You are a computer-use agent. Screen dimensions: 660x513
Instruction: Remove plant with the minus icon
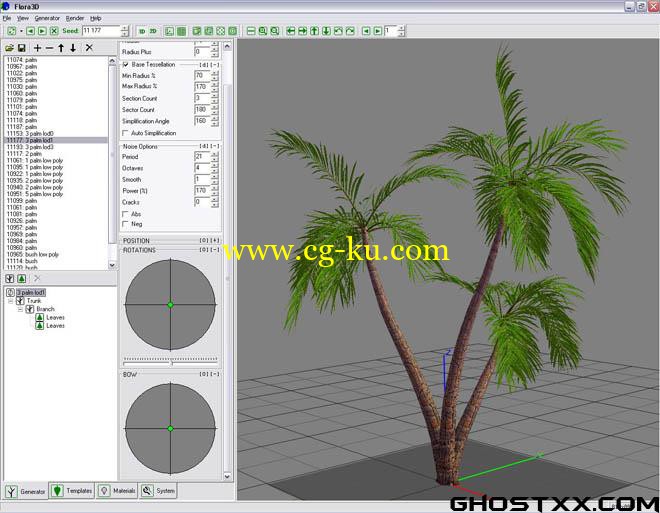tap(49, 48)
